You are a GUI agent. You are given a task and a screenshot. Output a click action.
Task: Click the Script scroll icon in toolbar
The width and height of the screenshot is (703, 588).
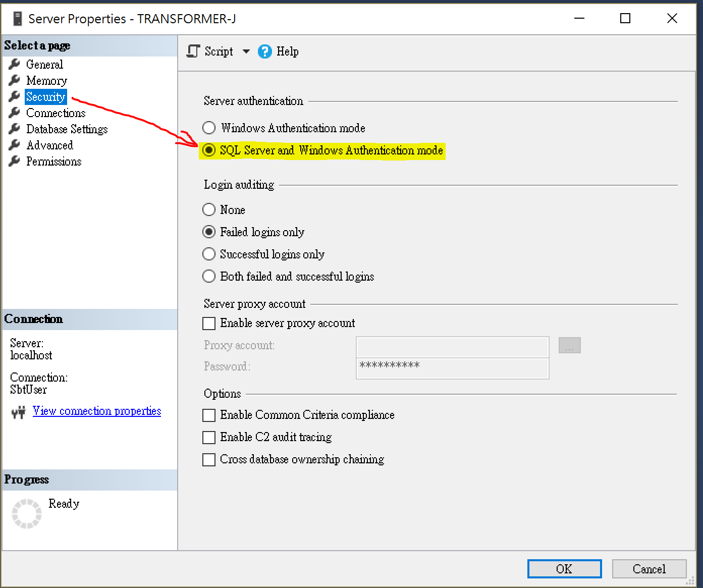[x=193, y=51]
